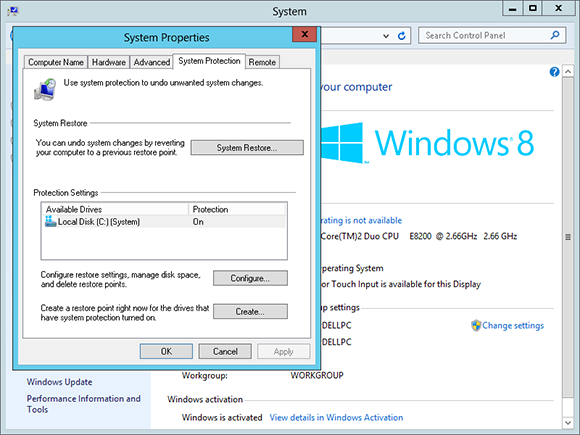Minimize the System window
580x435 pixels.
[513, 9]
